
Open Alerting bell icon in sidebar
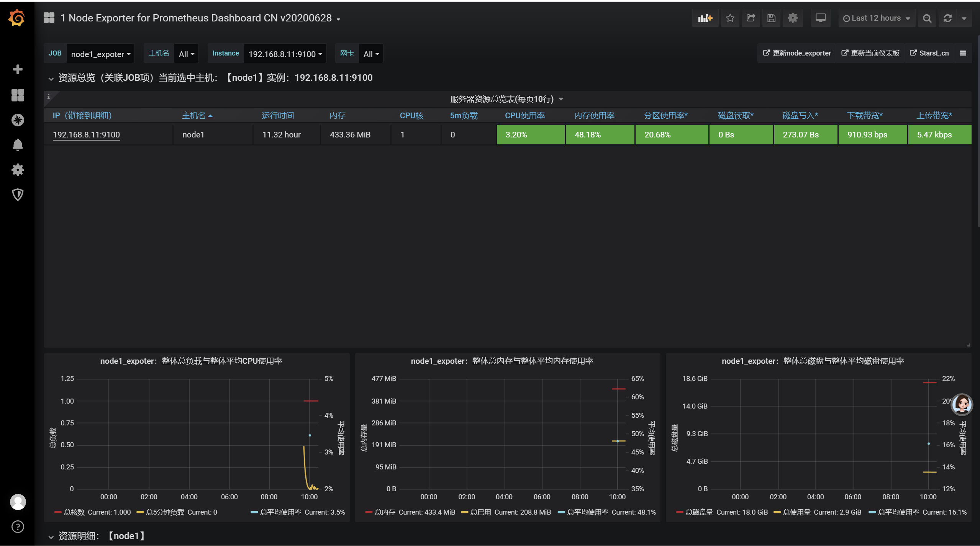pos(18,145)
